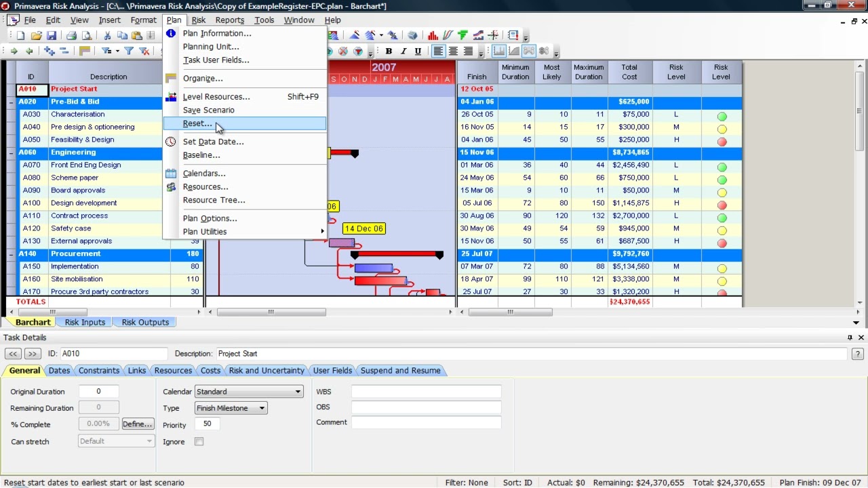
Task: Click the Print icon in the toolbar
Action: [71, 35]
